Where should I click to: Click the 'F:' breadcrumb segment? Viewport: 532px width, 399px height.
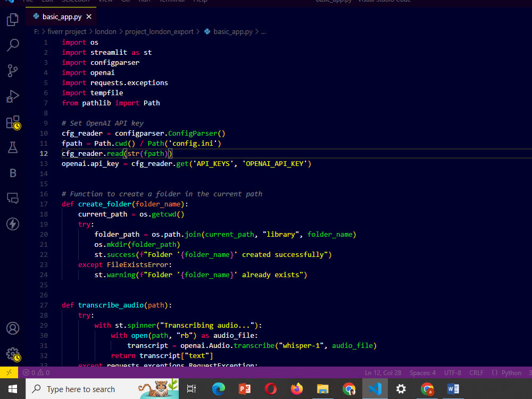pyautogui.click(x=36, y=31)
